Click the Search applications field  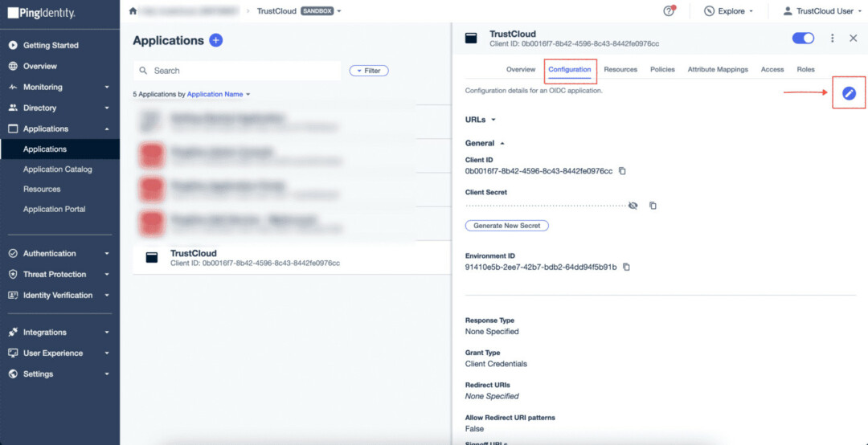237,71
